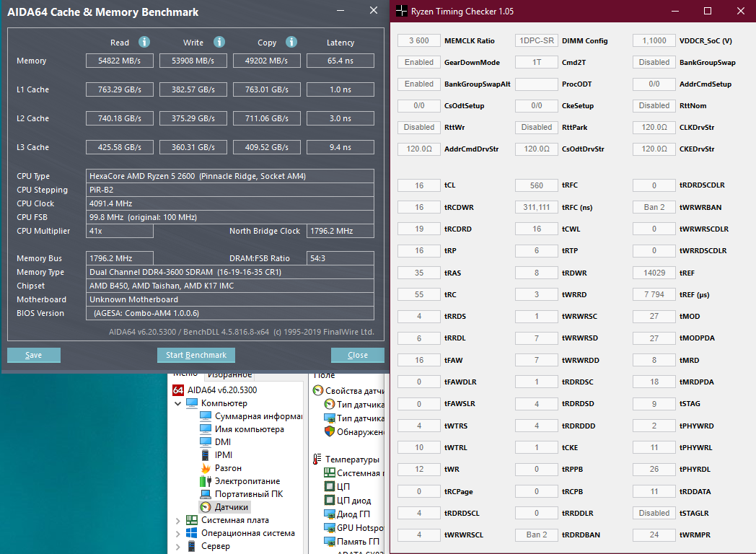Image resolution: width=756 pixels, height=554 pixels.
Task: Click the Системная плата board icon
Action: (192, 520)
